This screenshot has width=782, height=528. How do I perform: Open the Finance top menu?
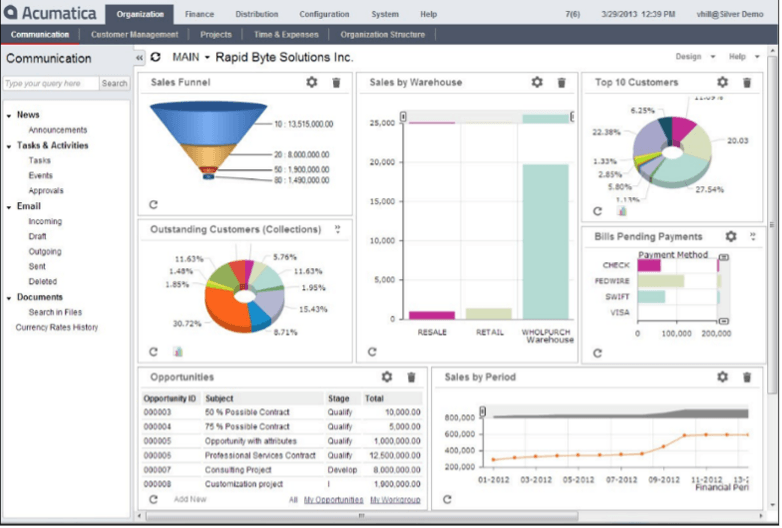coord(199,14)
